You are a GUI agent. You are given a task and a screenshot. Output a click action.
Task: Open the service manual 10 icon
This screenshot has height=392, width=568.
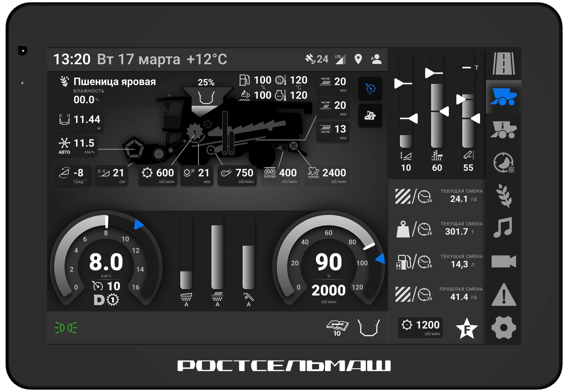coord(337,328)
